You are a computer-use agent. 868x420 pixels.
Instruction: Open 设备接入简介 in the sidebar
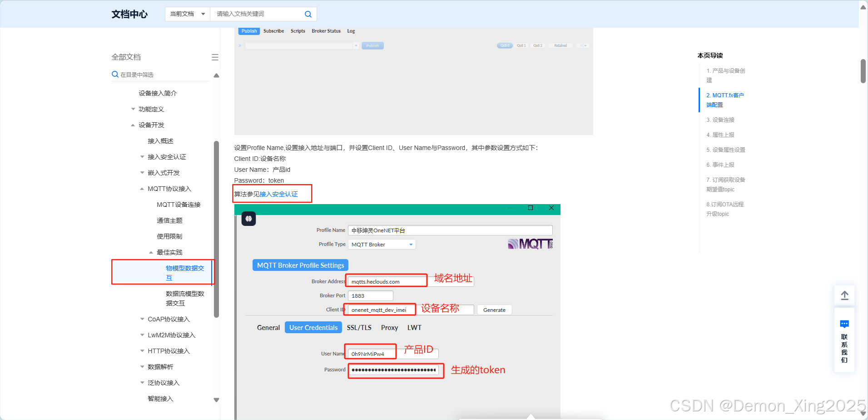click(158, 93)
